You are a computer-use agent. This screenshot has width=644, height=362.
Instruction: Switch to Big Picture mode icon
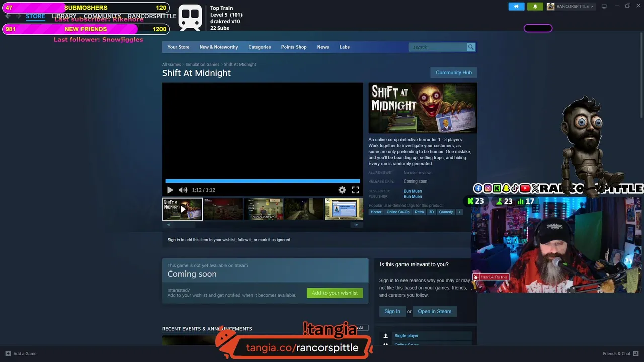[604, 6]
